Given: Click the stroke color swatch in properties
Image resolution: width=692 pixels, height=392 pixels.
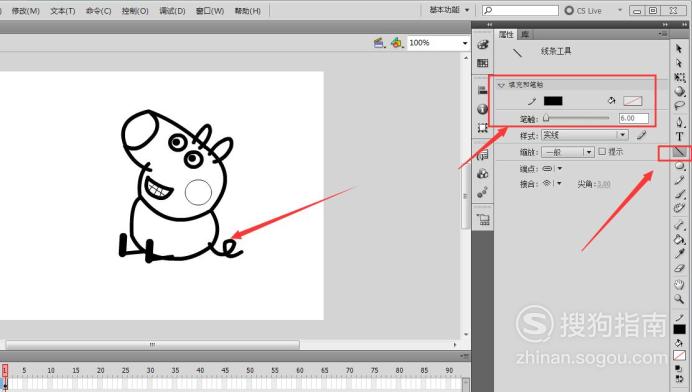Looking at the screenshot, I should pos(553,101).
